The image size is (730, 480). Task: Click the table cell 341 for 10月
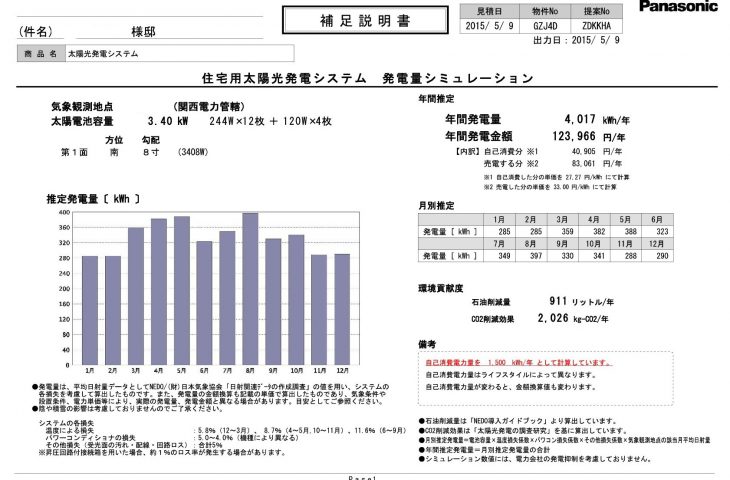tap(595, 256)
